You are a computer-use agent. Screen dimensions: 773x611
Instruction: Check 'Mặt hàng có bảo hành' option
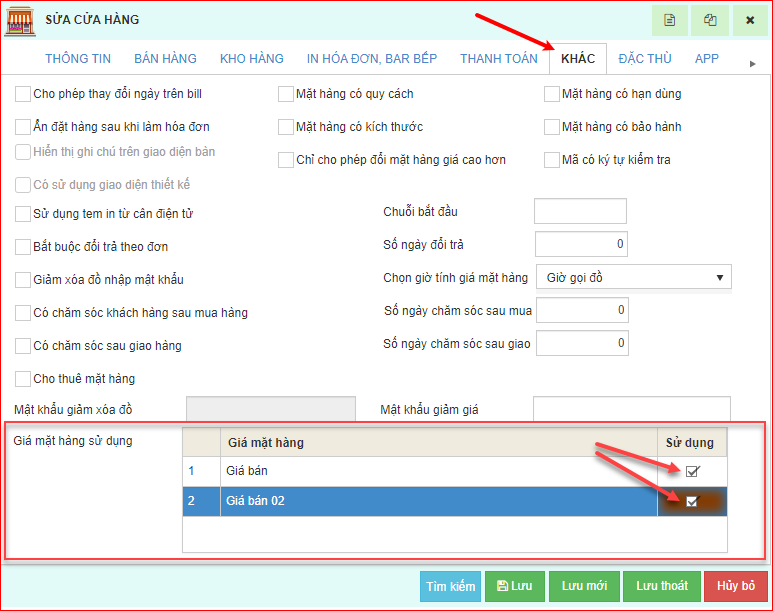click(552, 127)
